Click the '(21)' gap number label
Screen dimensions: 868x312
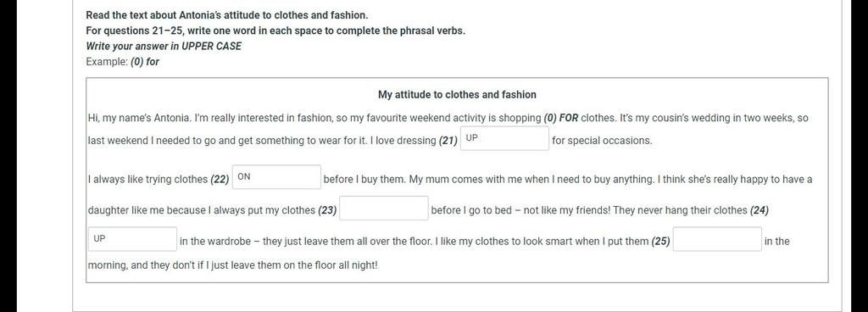[448, 141]
